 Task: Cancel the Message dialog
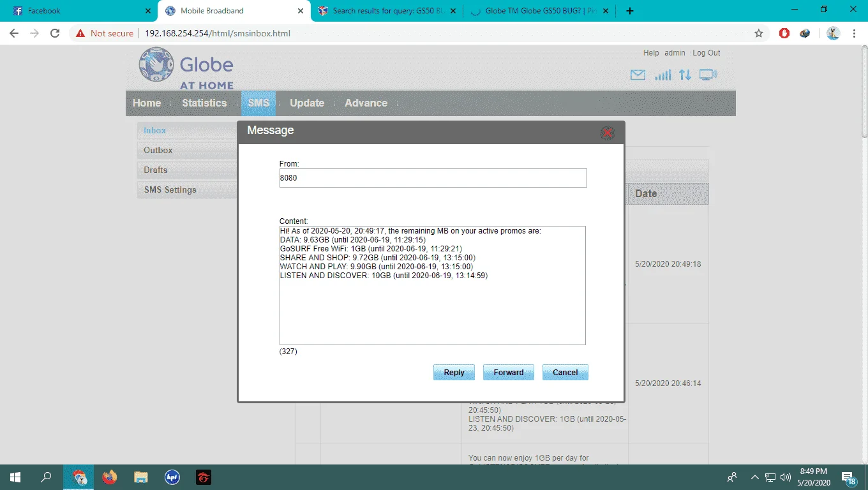click(x=565, y=373)
